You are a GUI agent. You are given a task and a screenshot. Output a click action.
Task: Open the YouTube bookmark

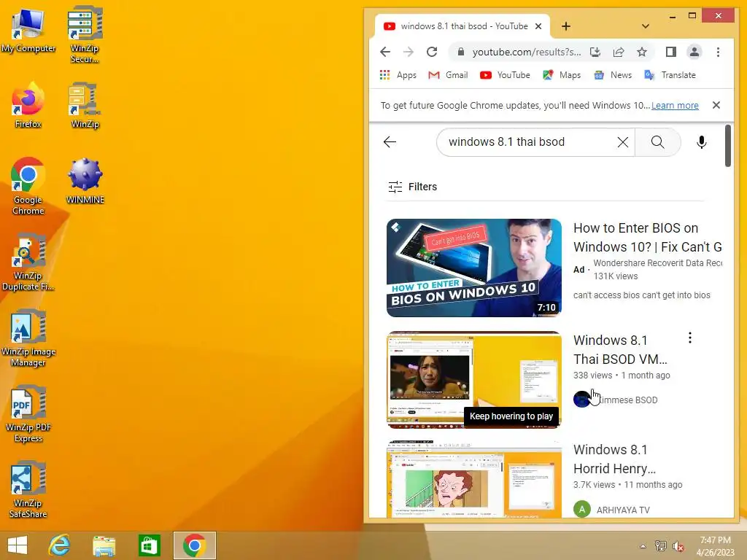click(x=505, y=75)
